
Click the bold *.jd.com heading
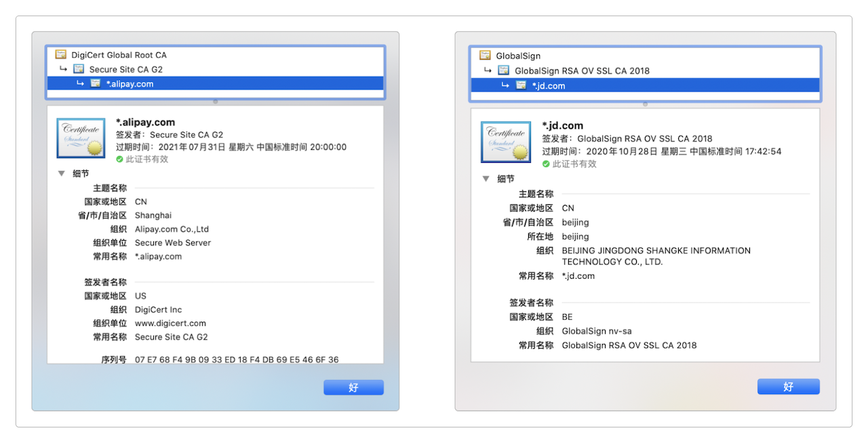563,126
